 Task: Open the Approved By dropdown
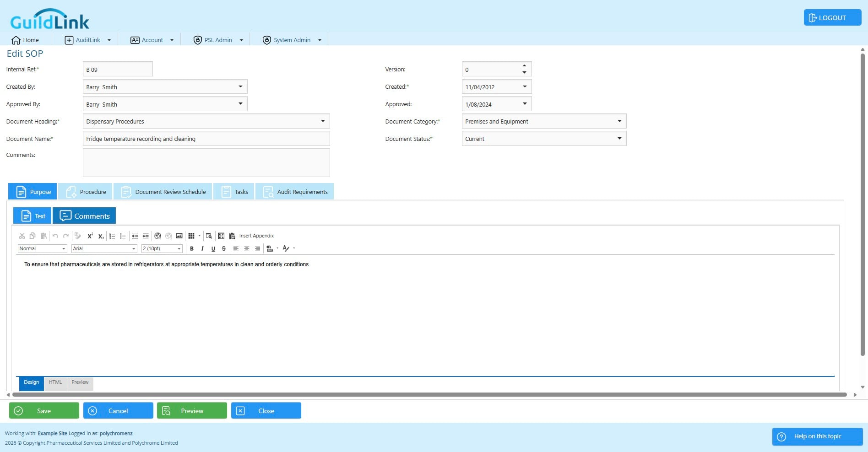click(x=240, y=104)
